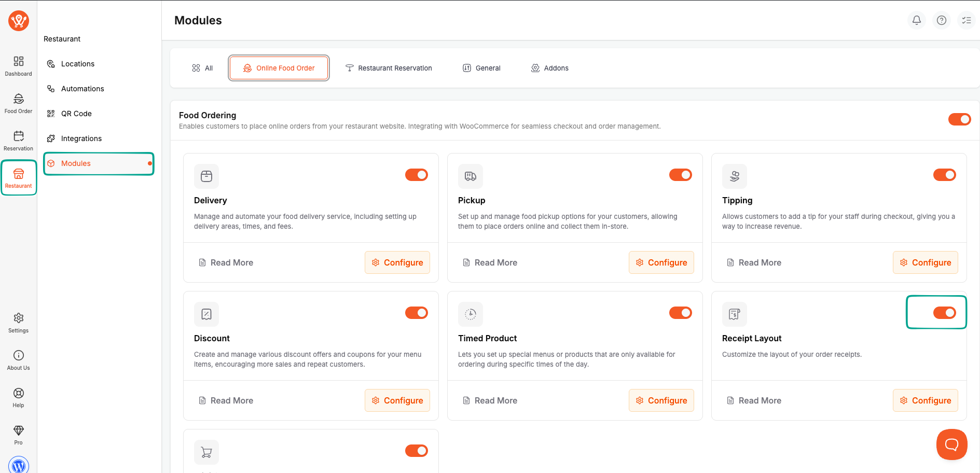The image size is (980, 473).
Task: Open the Reservation section in the sidebar
Action: (18, 140)
